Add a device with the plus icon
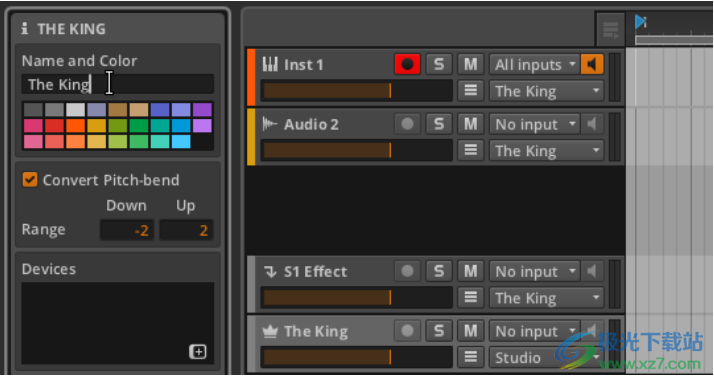This screenshot has height=380, width=714. coord(198,352)
